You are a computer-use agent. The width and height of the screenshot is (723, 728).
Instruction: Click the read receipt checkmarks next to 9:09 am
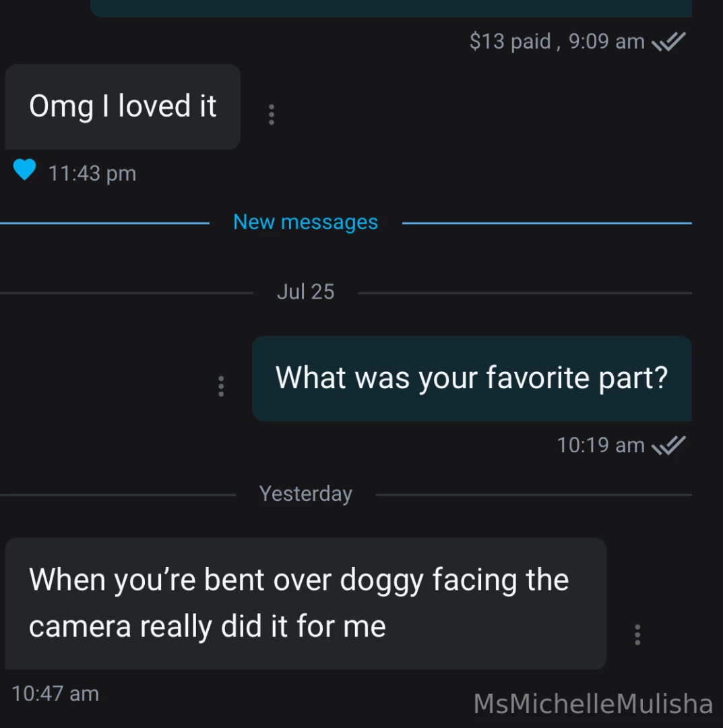[670, 41]
